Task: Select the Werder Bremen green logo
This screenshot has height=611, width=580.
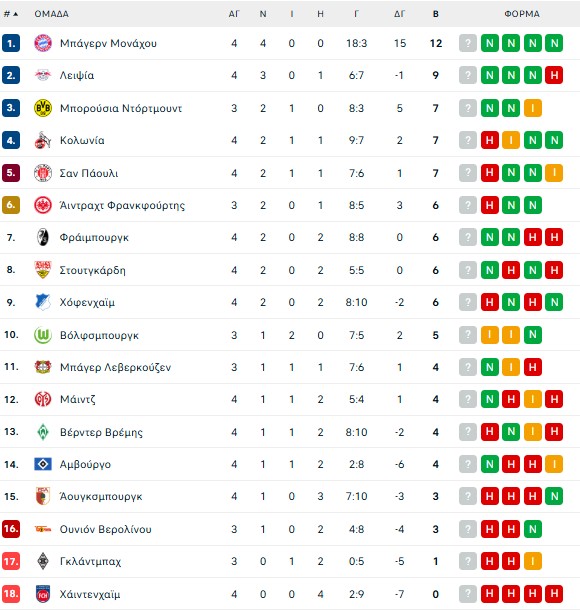Action: 43,432
